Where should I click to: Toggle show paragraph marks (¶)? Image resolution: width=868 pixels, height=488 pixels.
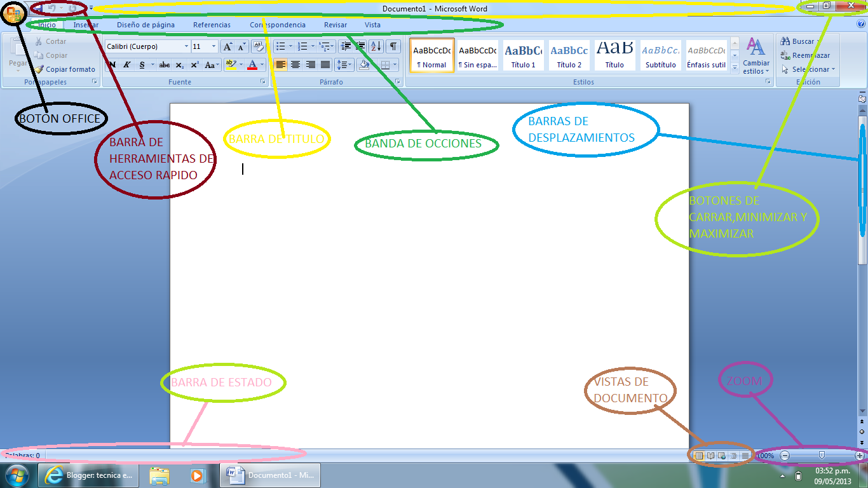pyautogui.click(x=393, y=46)
